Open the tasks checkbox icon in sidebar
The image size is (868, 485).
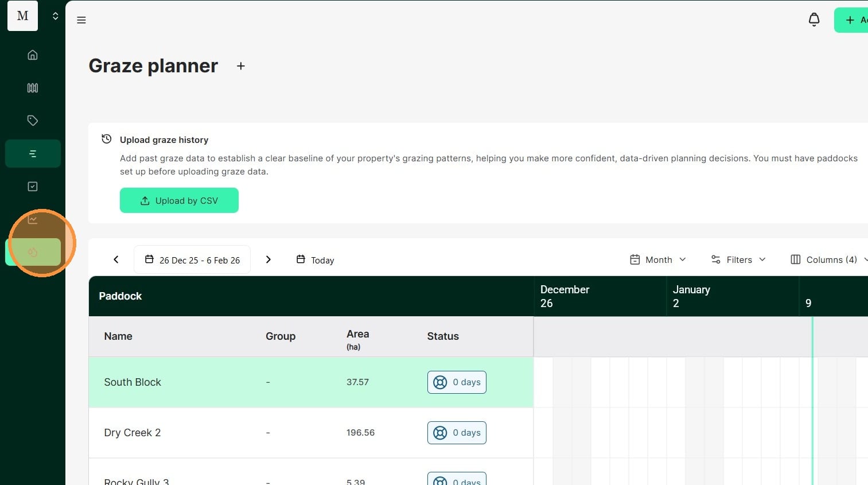(33, 187)
